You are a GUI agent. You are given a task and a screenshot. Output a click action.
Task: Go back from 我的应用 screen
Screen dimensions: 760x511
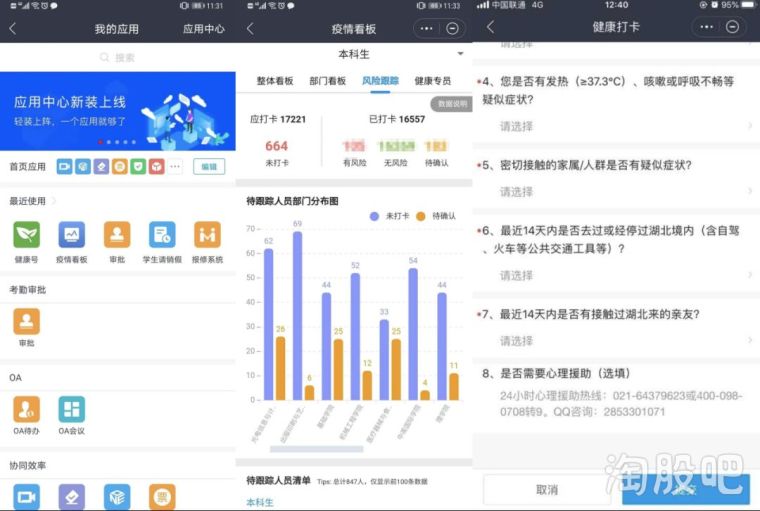click(13, 29)
